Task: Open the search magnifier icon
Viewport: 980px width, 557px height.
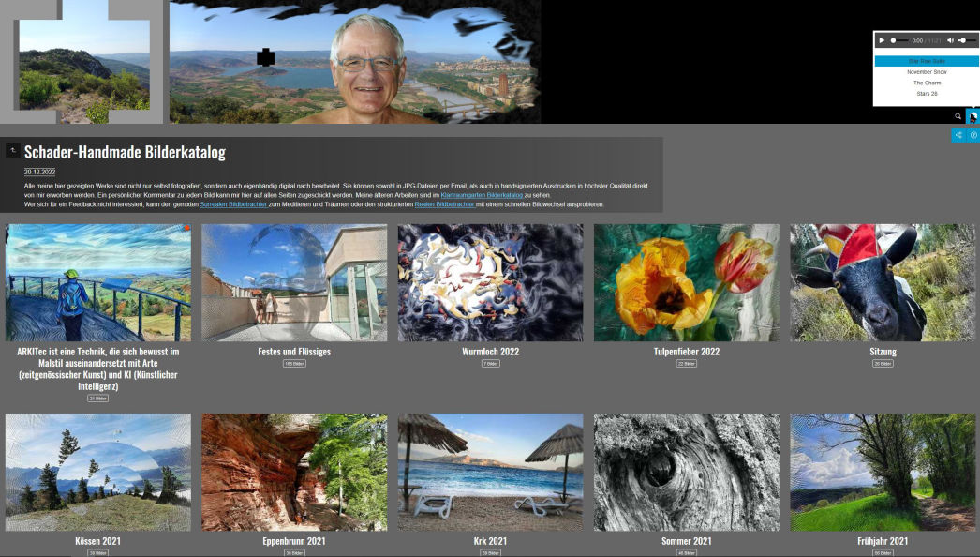Action: (x=958, y=116)
